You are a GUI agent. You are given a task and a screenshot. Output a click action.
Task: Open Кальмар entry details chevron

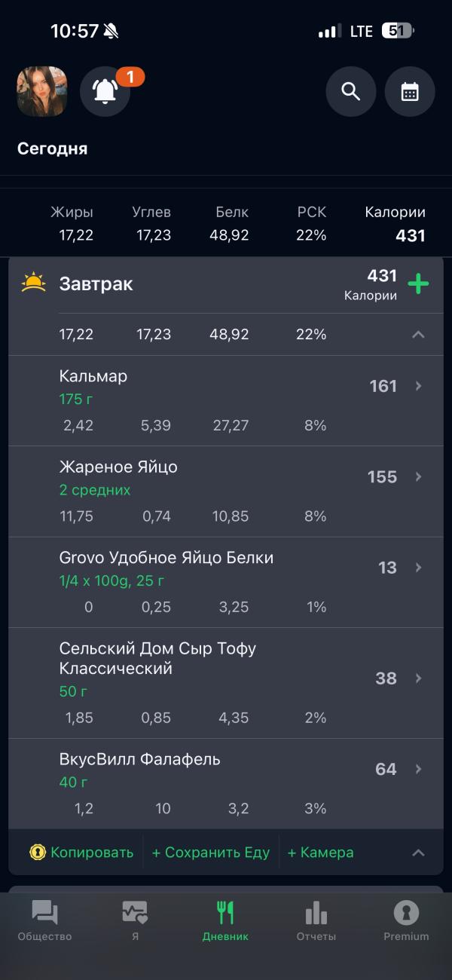[419, 386]
